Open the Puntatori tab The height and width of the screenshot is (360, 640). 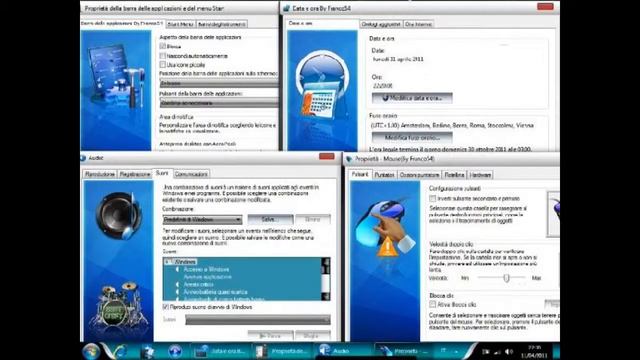[x=384, y=175]
